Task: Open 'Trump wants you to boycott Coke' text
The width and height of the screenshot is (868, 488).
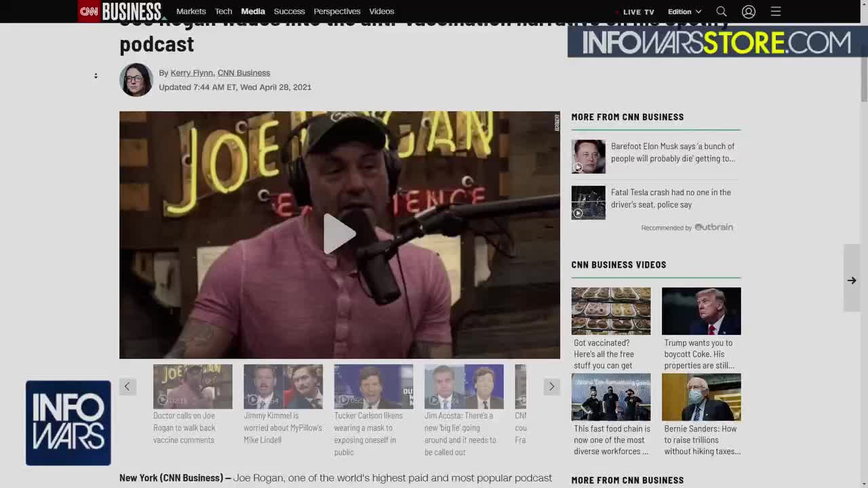Action: (699, 354)
